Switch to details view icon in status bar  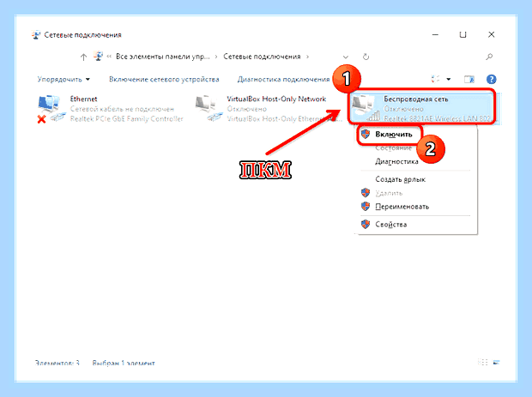[x=482, y=363]
